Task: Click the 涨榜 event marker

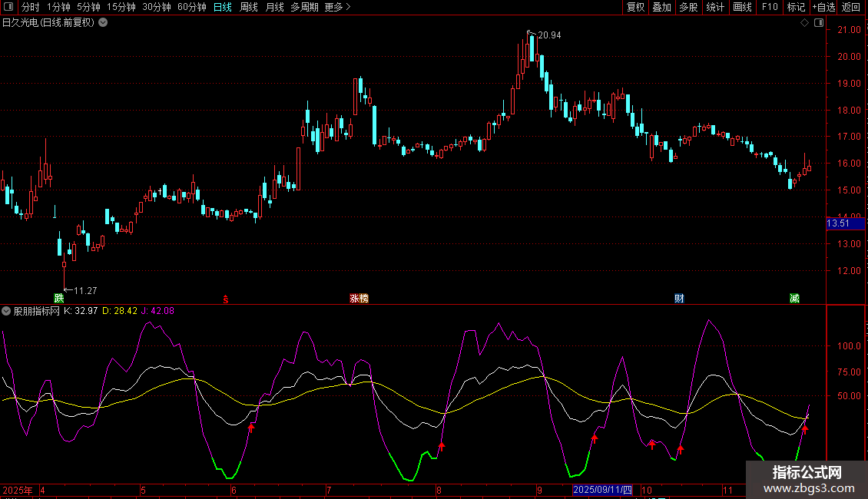Action: coord(359,298)
